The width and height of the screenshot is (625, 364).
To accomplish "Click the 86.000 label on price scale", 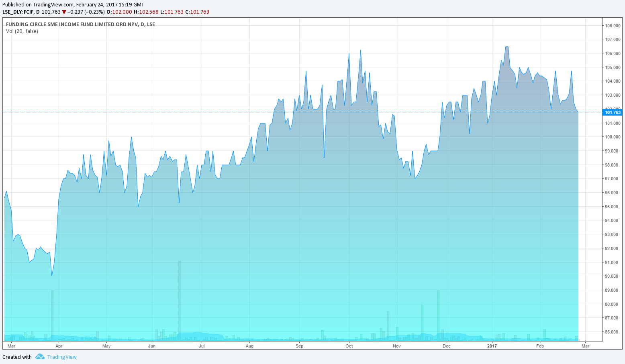I will click(x=613, y=332).
